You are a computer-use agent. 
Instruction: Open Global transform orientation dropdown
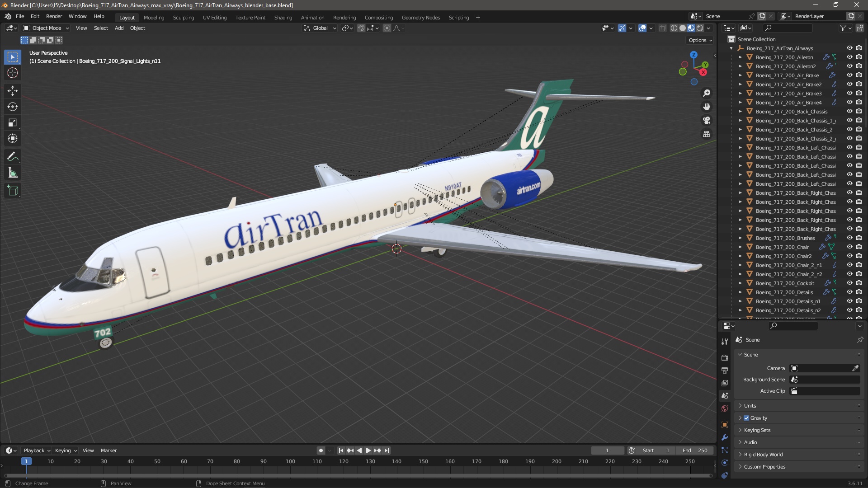[320, 28]
